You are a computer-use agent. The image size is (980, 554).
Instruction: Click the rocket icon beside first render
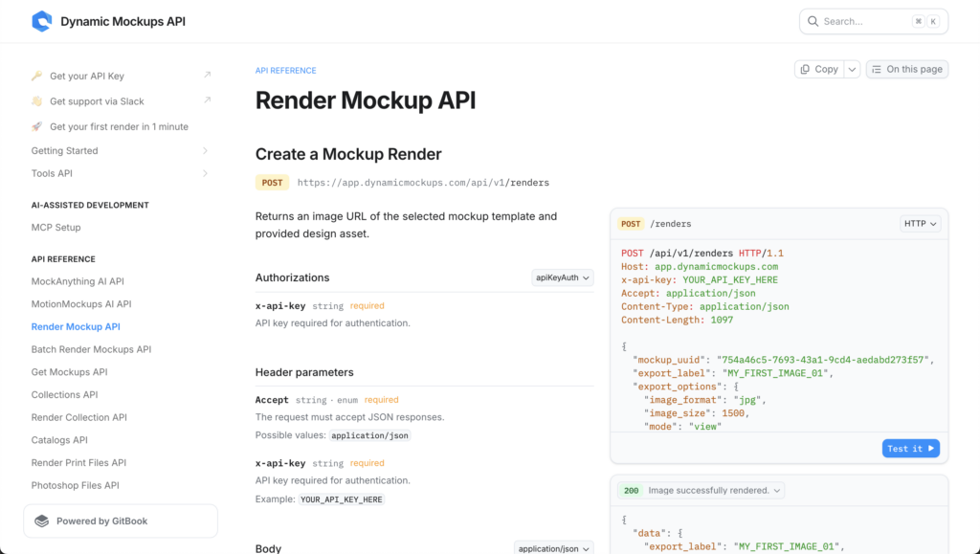[x=37, y=126]
